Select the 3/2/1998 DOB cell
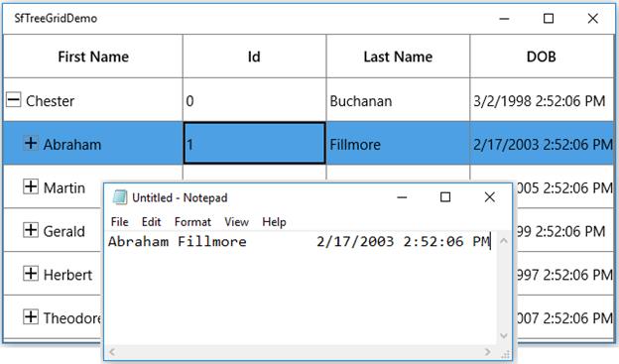This screenshot has width=619, height=364. point(542,100)
